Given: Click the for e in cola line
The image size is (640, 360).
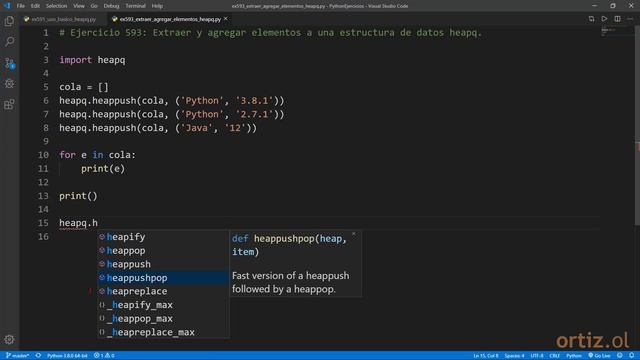Looking at the screenshot, I should coord(97,155).
